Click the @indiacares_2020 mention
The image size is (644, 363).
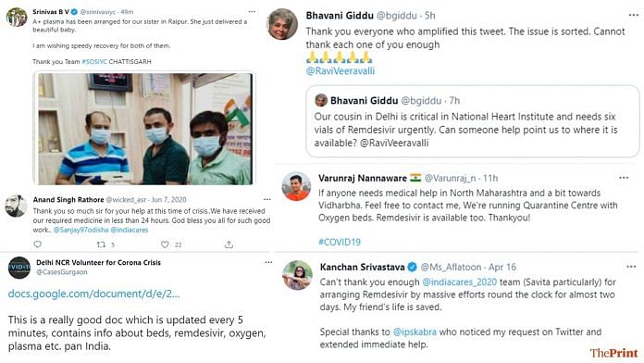(x=459, y=282)
